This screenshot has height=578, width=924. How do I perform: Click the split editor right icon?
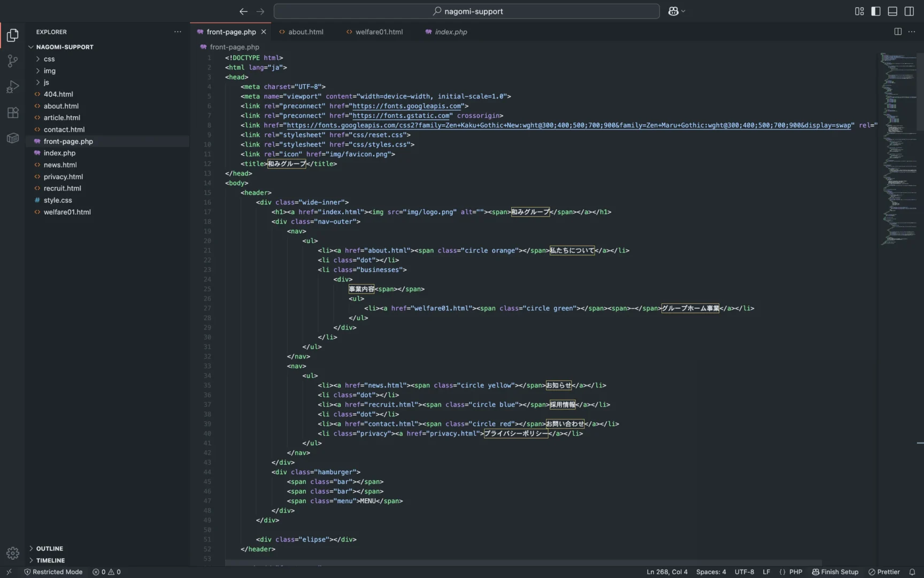(x=898, y=32)
